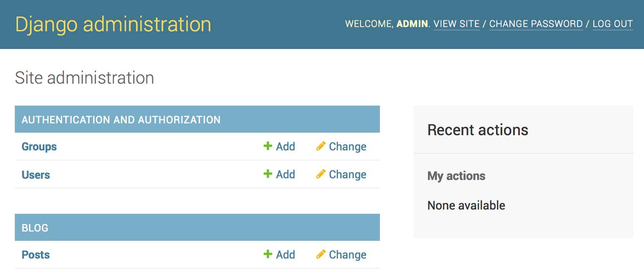Click the pencil icon in Users row
Image resolution: width=644 pixels, height=278 pixels.
(x=321, y=174)
